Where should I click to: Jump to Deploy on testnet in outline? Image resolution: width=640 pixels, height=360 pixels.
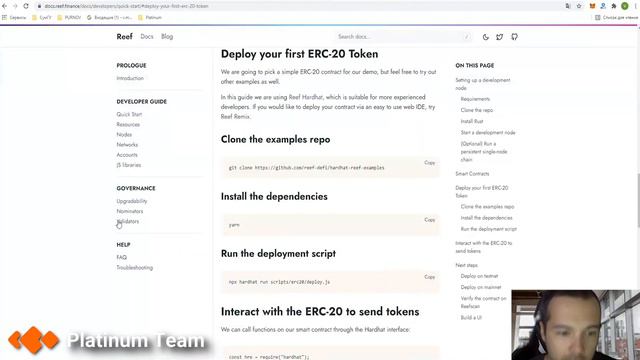[x=480, y=276]
